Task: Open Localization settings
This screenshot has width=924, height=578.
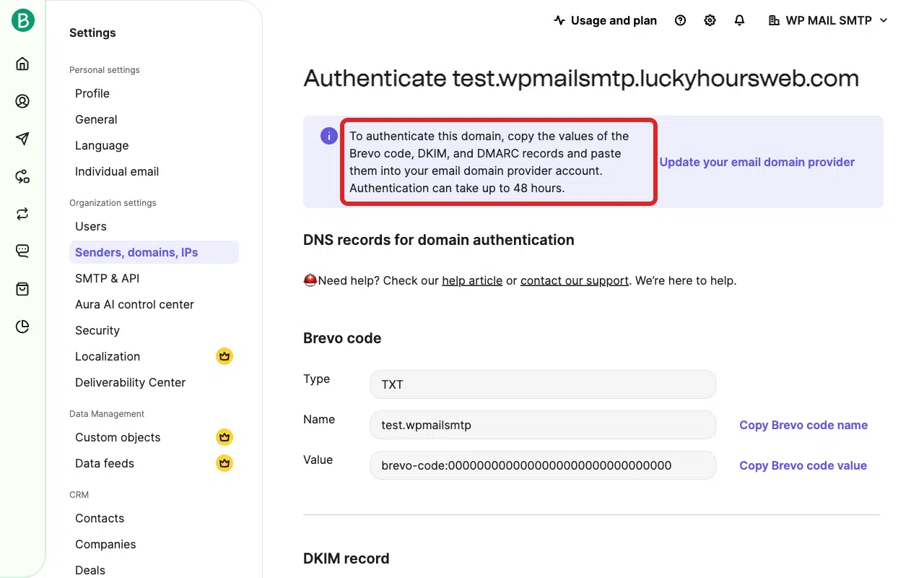Action: click(108, 356)
